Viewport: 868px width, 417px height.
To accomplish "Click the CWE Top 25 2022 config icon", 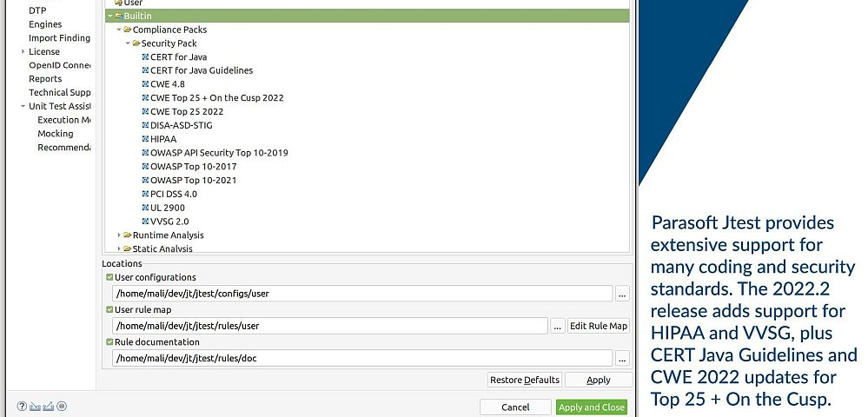I will (x=146, y=111).
